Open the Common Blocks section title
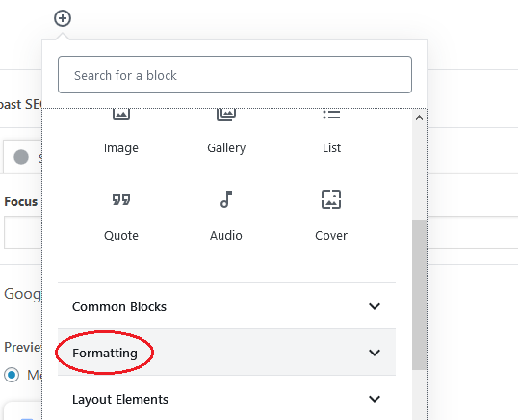The height and width of the screenshot is (420, 518). [119, 306]
